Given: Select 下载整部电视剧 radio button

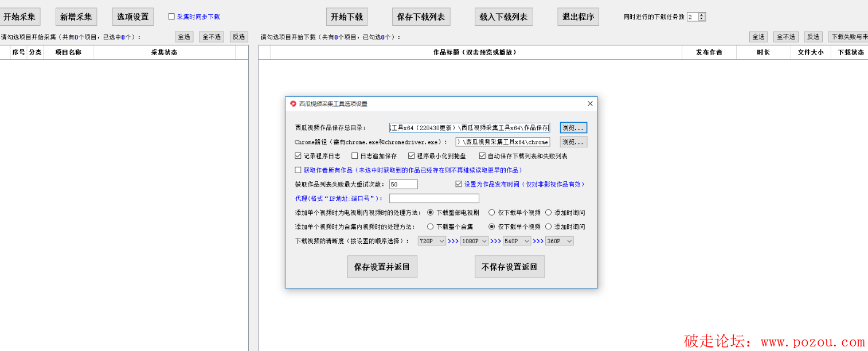Looking at the screenshot, I should [430, 212].
